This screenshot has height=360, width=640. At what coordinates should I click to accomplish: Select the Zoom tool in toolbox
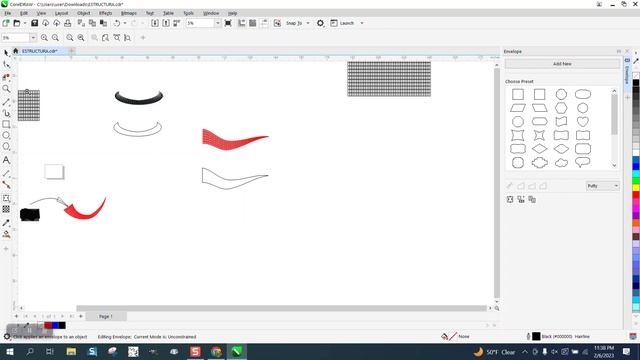click(x=6, y=89)
